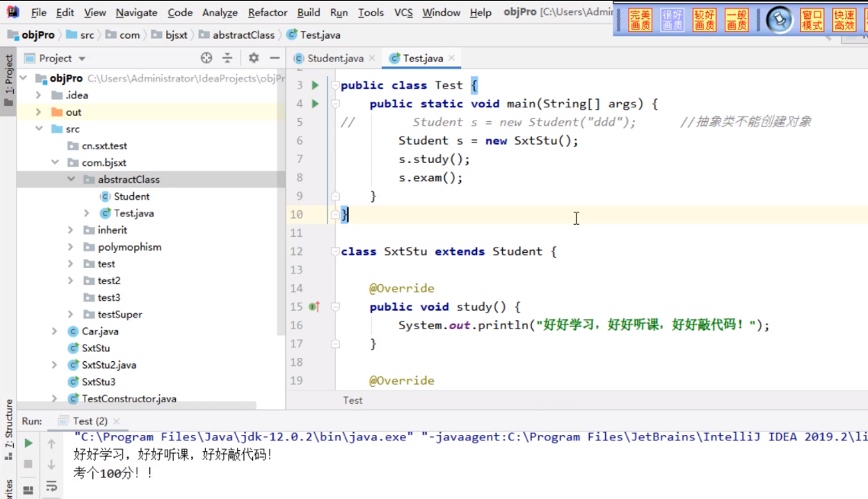Screen dimensions: 868x499
Task: Collapse the objPro root node arrow
Action: [x=24, y=78]
